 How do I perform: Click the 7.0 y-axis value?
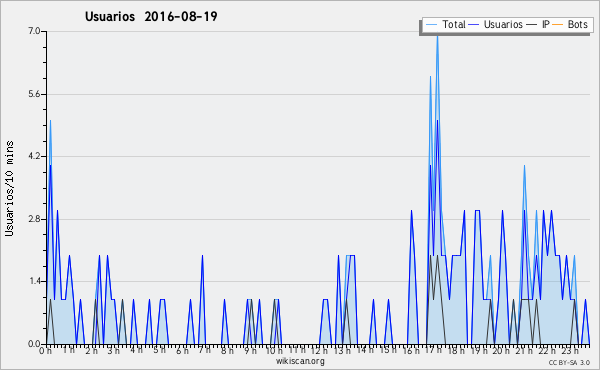click(34, 31)
